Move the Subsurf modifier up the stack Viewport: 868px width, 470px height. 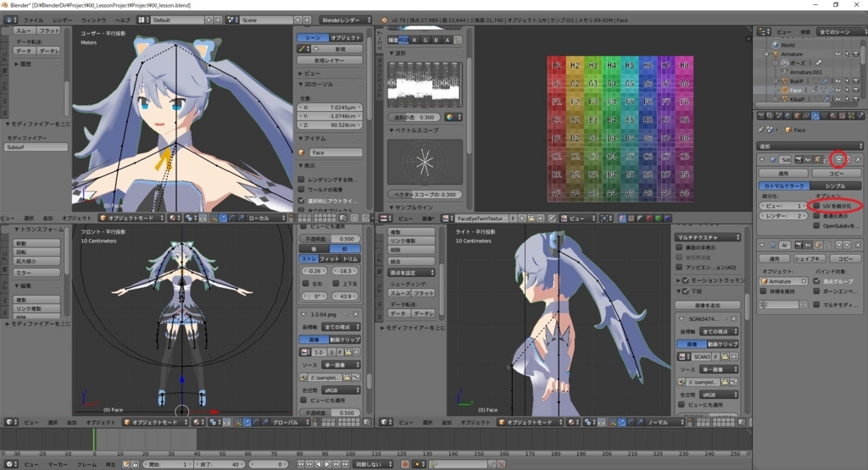click(839, 159)
